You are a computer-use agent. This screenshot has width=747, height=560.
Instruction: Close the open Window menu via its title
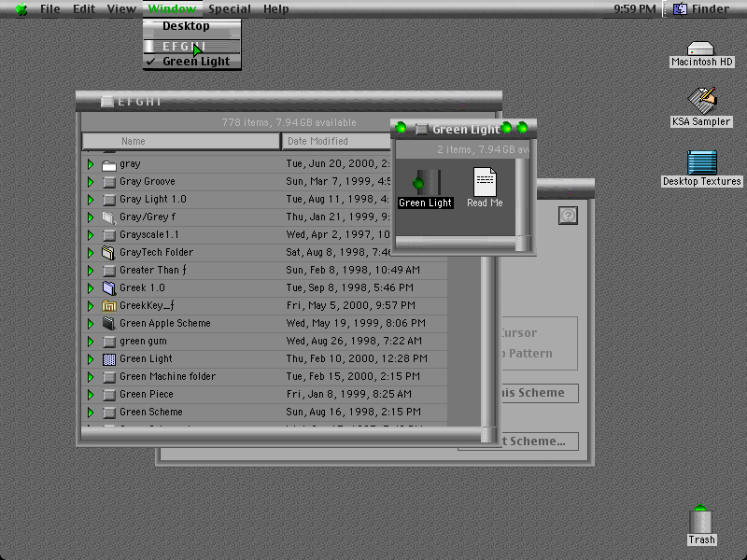coord(172,9)
